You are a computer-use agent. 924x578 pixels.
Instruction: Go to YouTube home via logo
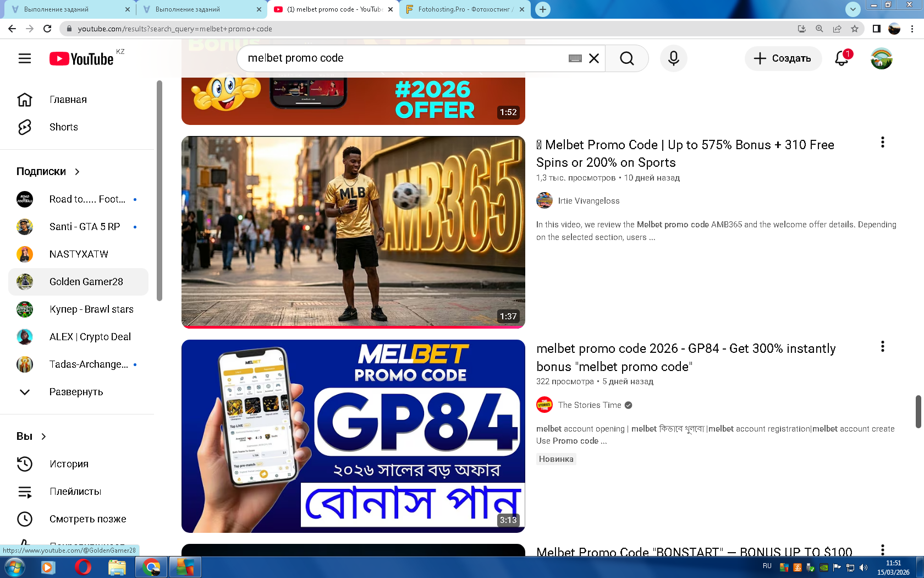click(x=82, y=58)
